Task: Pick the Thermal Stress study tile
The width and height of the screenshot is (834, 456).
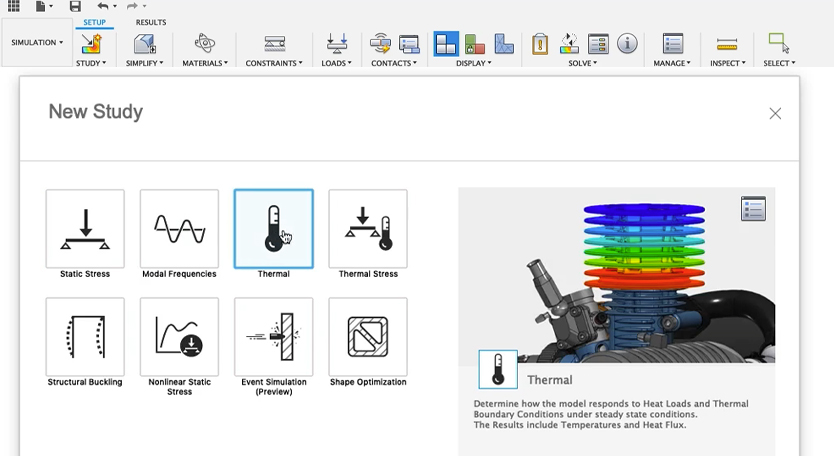Action: [367, 229]
